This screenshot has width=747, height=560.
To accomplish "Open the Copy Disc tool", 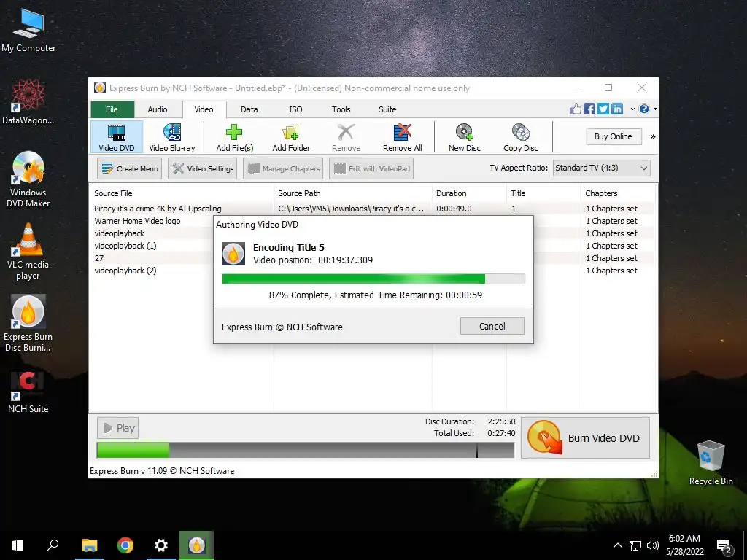I will (x=521, y=136).
